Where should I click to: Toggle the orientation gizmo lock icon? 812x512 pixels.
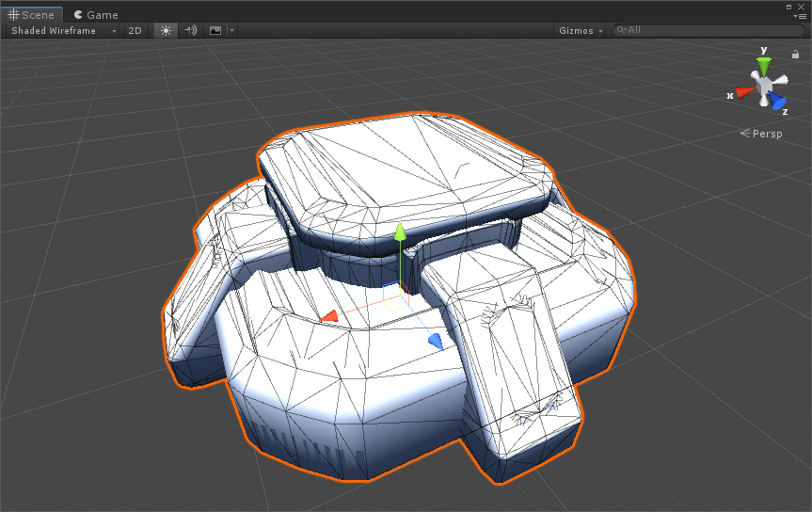click(x=795, y=54)
